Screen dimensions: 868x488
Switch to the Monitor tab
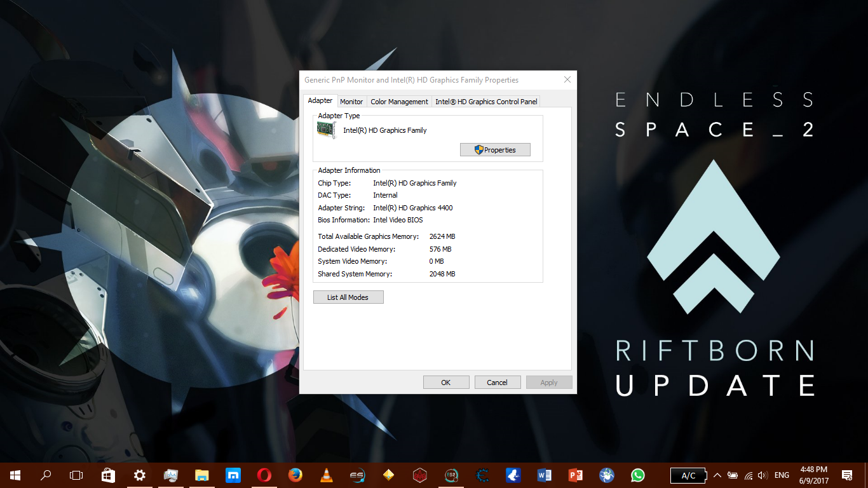[x=351, y=102]
